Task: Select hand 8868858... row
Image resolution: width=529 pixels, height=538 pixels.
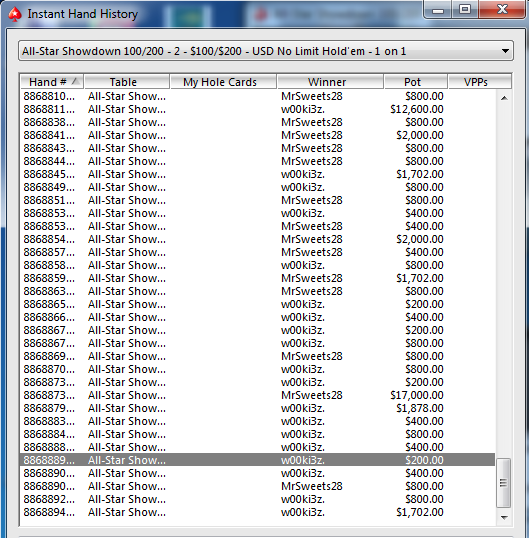Action: tap(257, 265)
